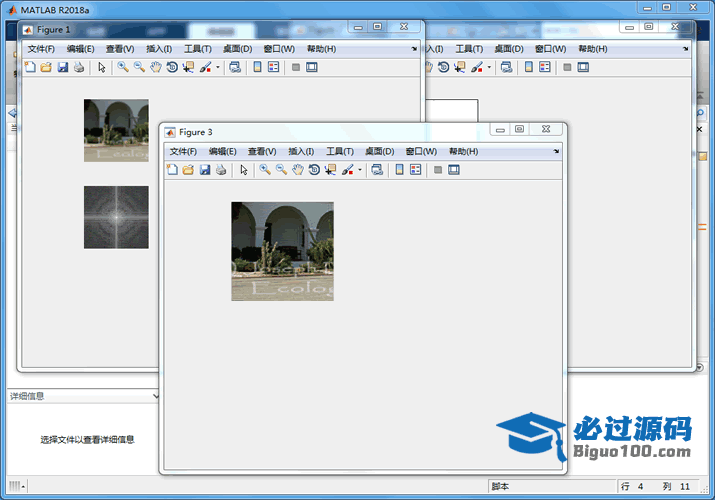Toggle the Edit Plot arrow in Figure 3
This screenshot has width=715, height=500.
coord(244,170)
